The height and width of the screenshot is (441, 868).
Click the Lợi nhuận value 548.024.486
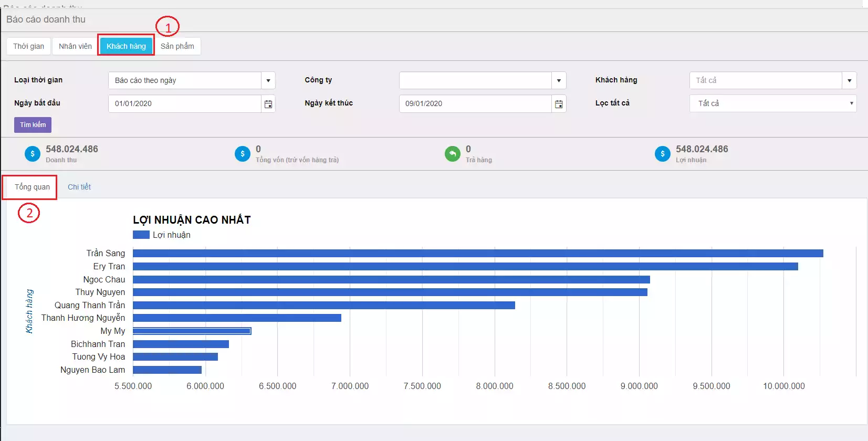coord(702,149)
